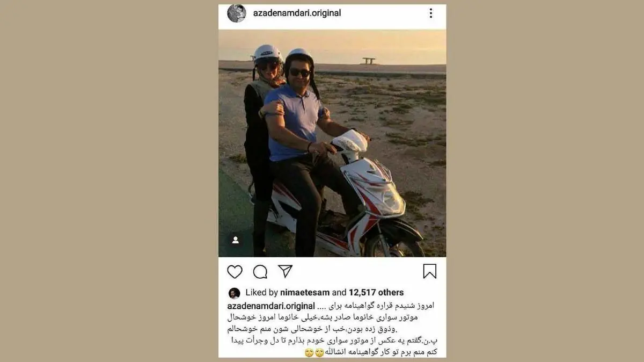644x362 pixels.
Task: Like the post with the heart icon
Action: 235,272
